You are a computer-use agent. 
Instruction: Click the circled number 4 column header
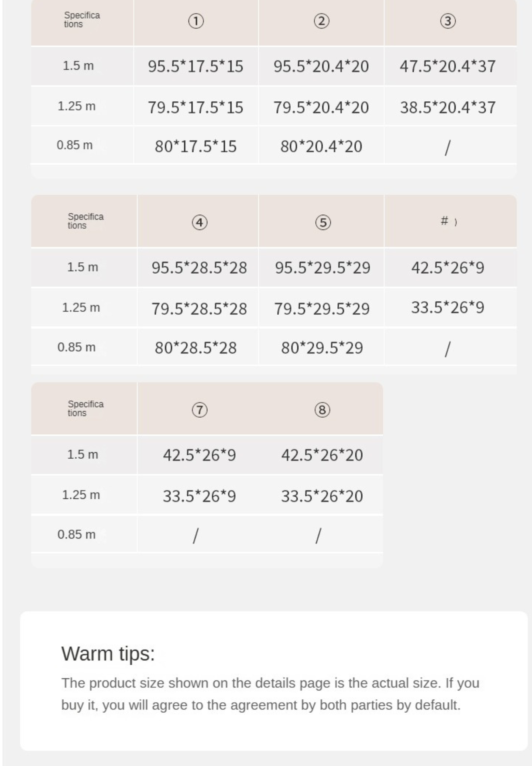pos(199,223)
